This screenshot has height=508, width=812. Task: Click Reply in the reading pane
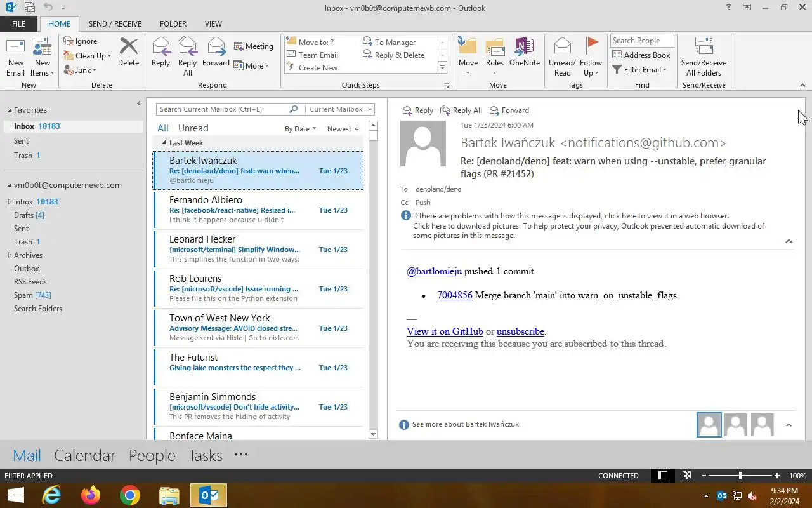417,110
